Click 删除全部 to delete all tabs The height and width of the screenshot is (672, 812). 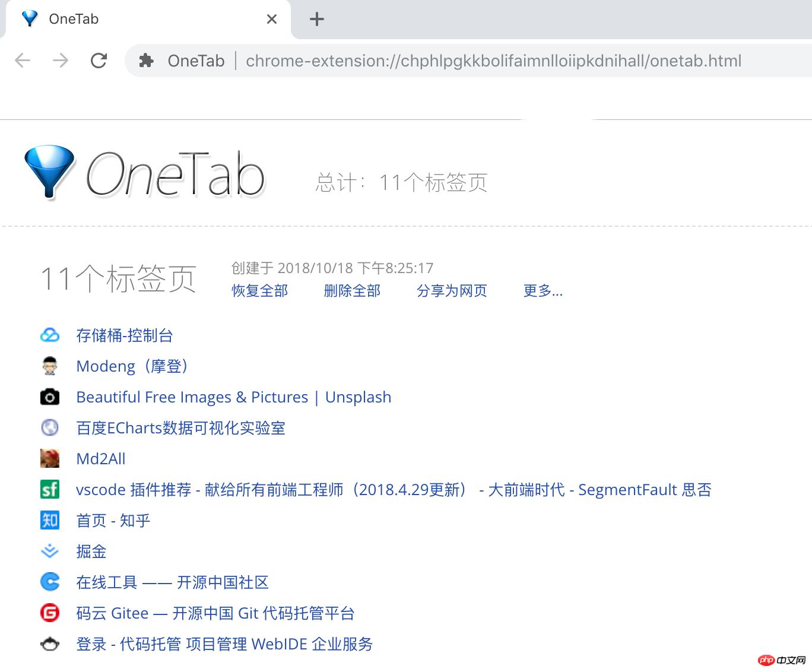click(x=352, y=291)
